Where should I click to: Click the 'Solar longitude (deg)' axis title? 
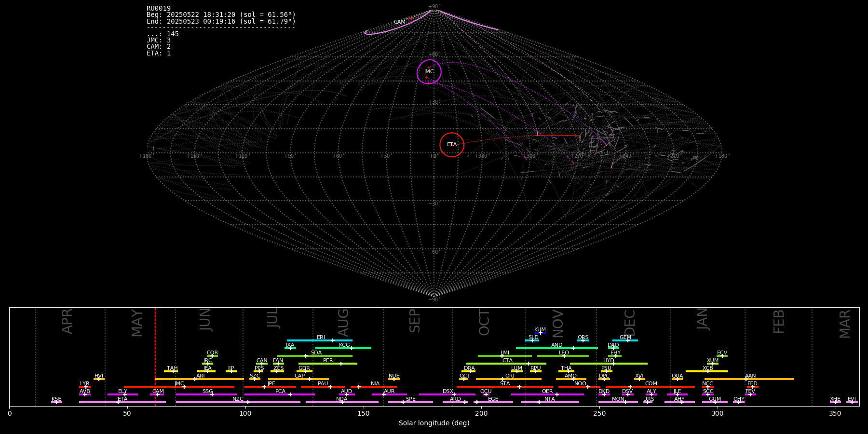coord(434,423)
